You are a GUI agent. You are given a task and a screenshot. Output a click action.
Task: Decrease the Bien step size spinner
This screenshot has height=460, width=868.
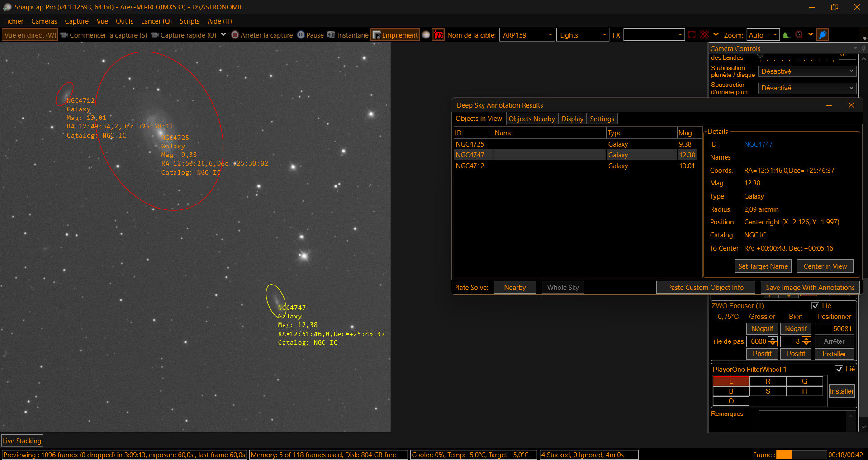(x=806, y=344)
